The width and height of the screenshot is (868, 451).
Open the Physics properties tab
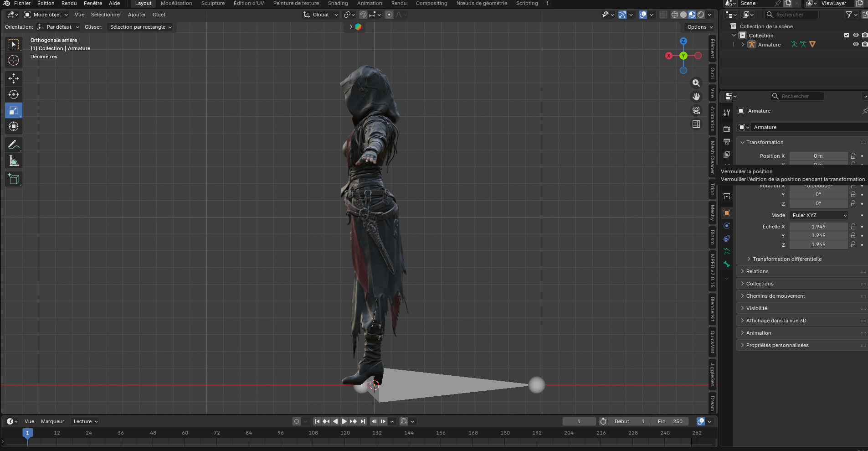[x=727, y=226]
